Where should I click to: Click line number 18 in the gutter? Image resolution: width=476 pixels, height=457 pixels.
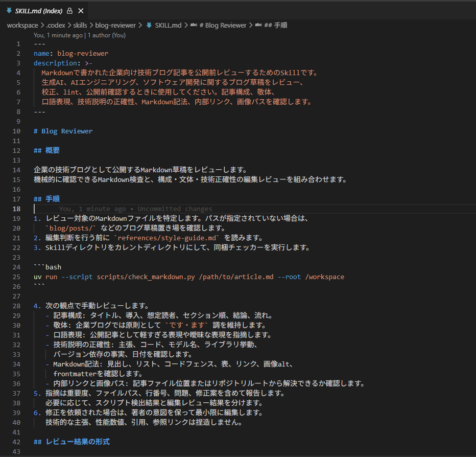click(16, 209)
